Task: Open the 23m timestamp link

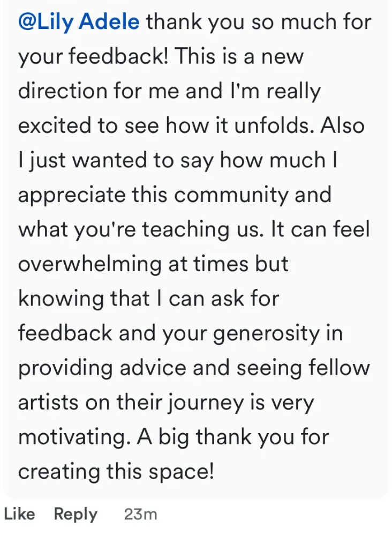Action: click(140, 515)
